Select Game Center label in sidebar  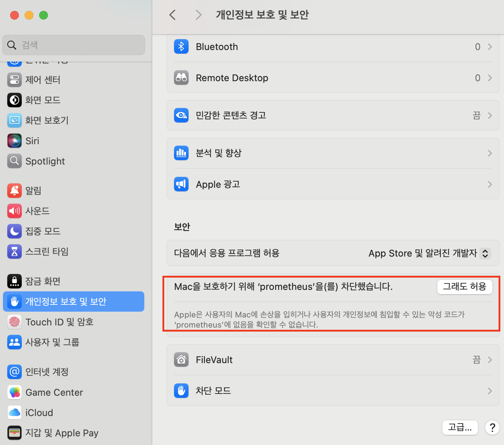[x=54, y=392]
